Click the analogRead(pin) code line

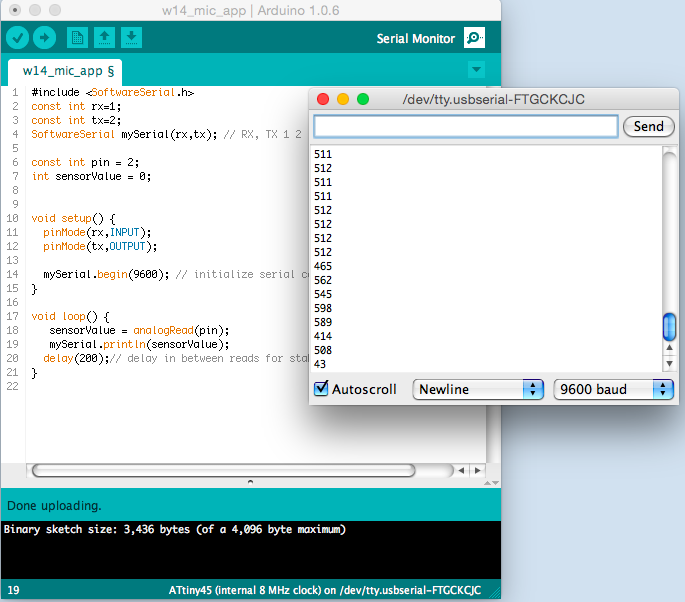pyautogui.click(x=139, y=330)
